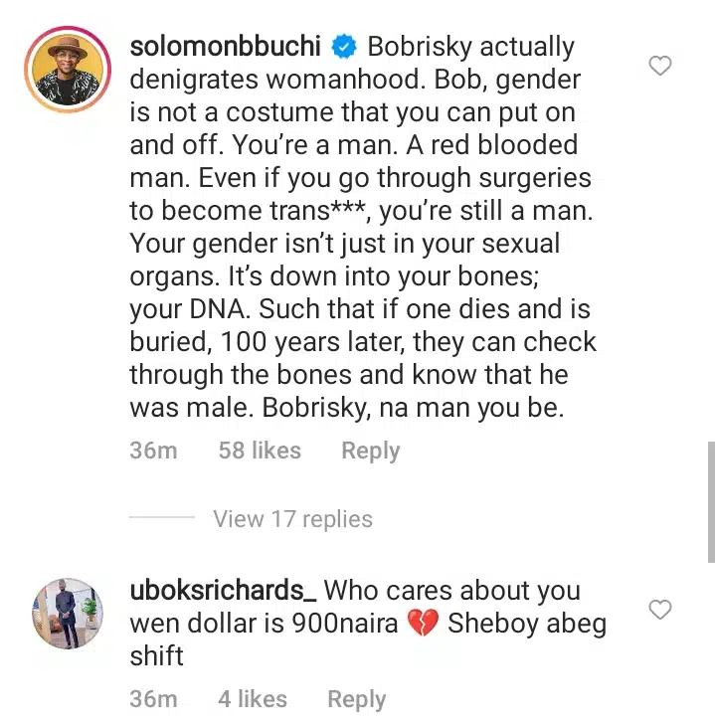This screenshot has width=715, height=728.
Task: Like the uboksrichards_ comment with the heart
Action: click(x=660, y=609)
